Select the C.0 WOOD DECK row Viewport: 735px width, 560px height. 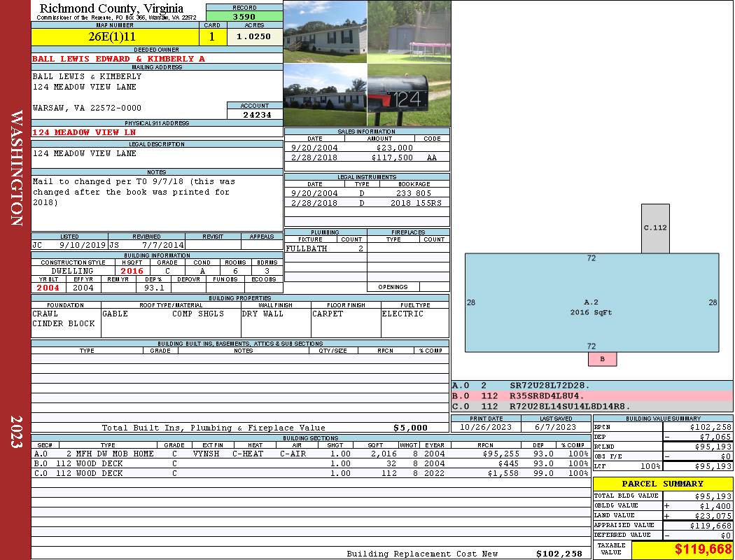[x=311, y=473]
